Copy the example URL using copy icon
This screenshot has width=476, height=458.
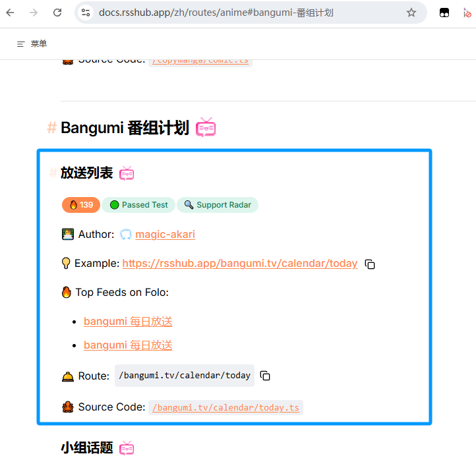tap(370, 264)
